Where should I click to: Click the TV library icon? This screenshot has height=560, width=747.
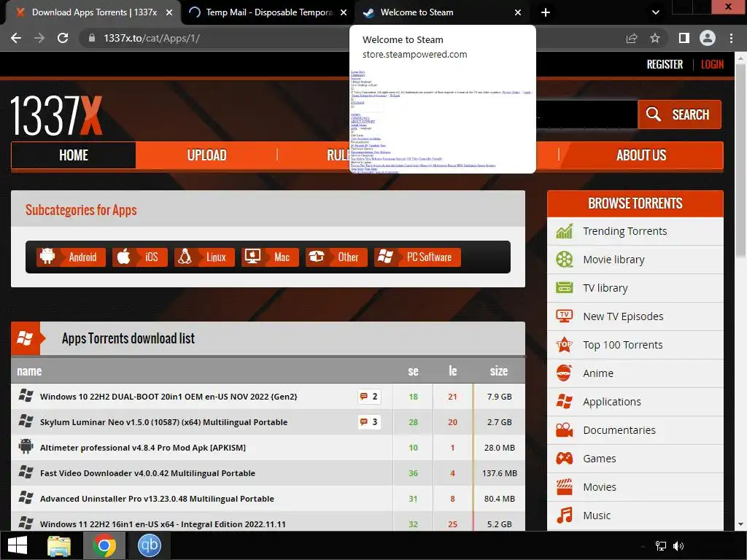(564, 288)
